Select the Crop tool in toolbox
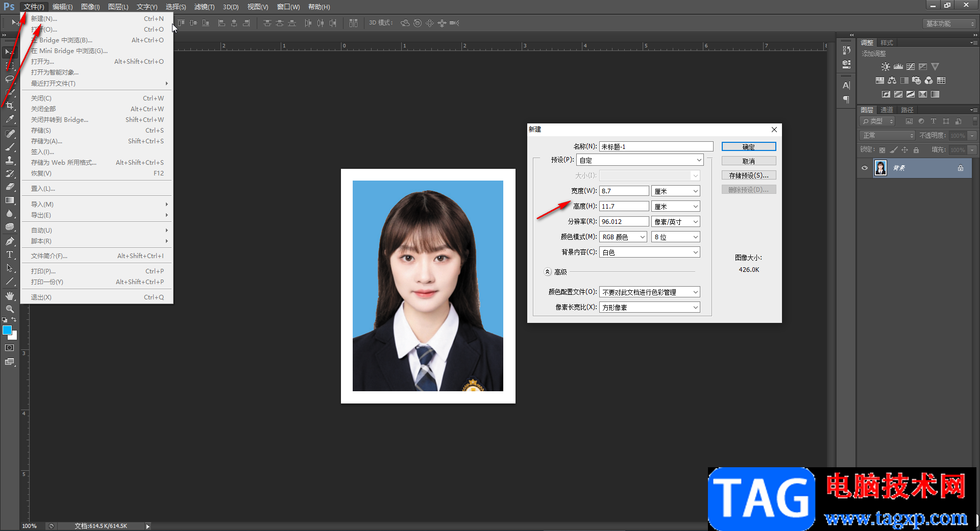 [x=10, y=106]
